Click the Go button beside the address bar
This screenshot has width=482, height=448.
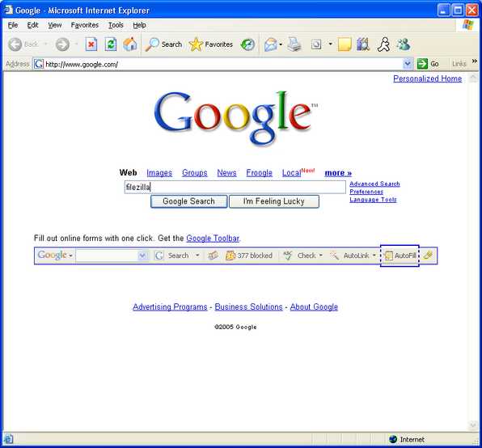428,64
